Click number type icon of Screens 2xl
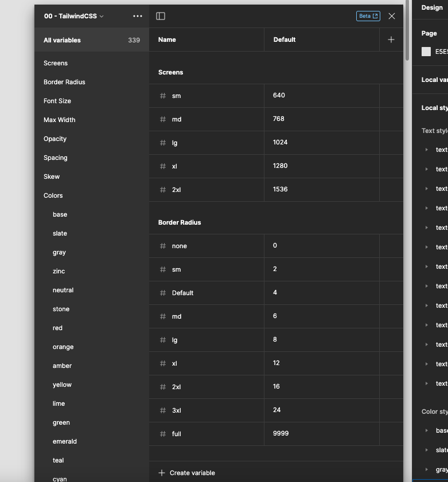The height and width of the screenshot is (482, 448). click(x=163, y=190)
